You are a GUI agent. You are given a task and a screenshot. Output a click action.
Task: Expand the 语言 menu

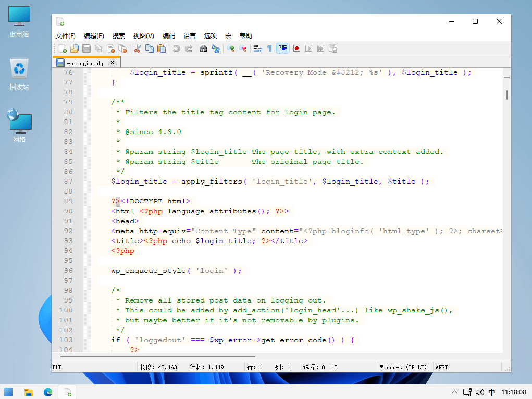[x=190, y=35]
